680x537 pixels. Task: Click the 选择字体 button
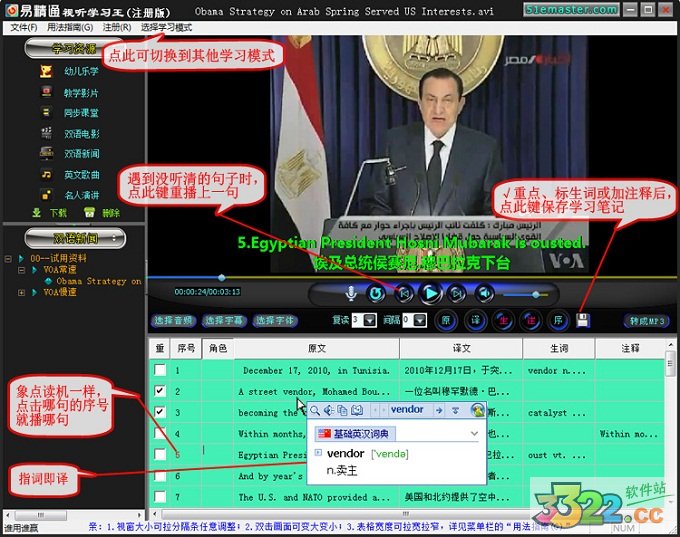click(x=275, y=321)
